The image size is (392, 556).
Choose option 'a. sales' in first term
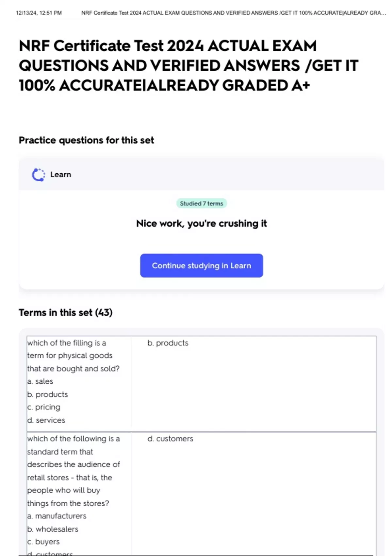pyautogui.click(x=40, y=381)
